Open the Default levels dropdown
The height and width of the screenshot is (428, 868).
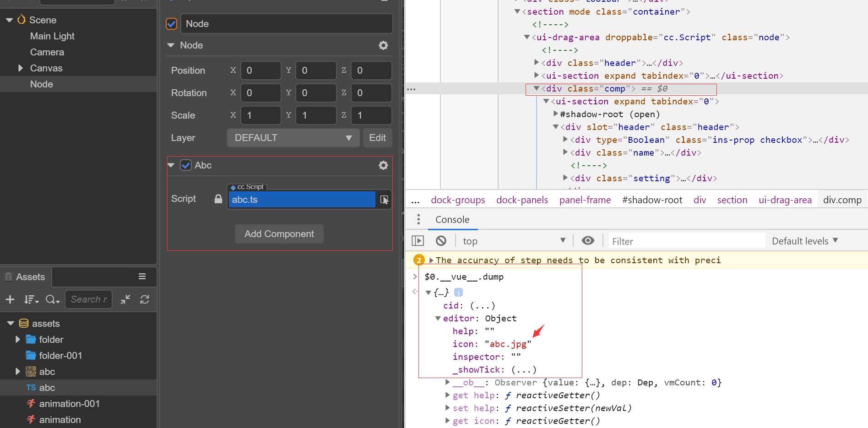805,241
